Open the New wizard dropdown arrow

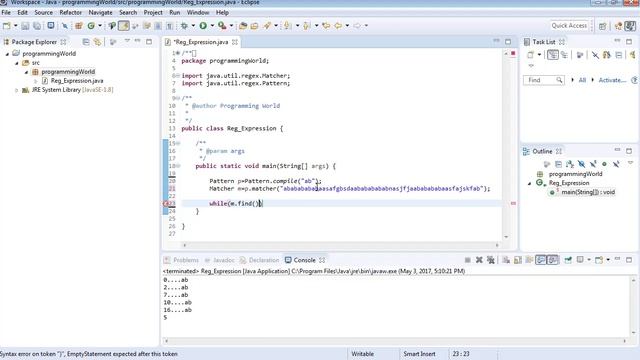coord(16,26)
